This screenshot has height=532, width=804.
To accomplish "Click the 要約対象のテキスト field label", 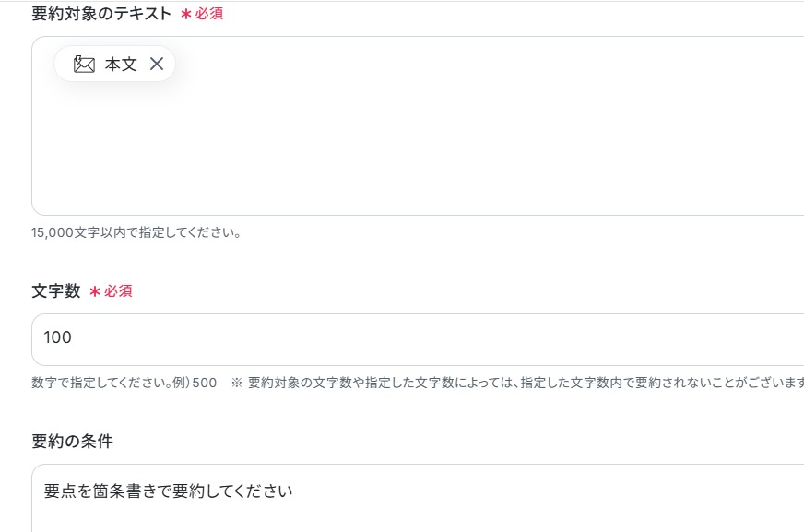I will [101, 13].
